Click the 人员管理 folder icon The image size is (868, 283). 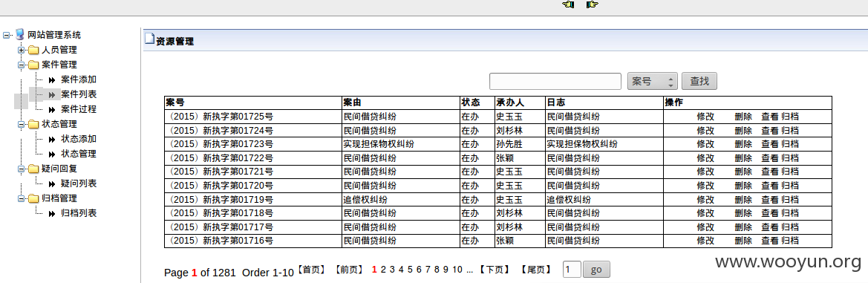pyautogui.click(x=33, y=50)
